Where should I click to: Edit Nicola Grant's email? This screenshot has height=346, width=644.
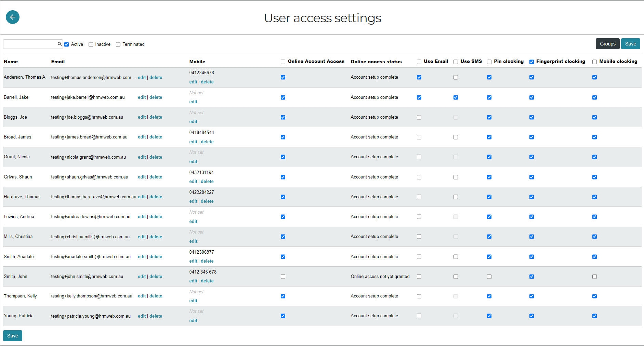tap(142, 157)
